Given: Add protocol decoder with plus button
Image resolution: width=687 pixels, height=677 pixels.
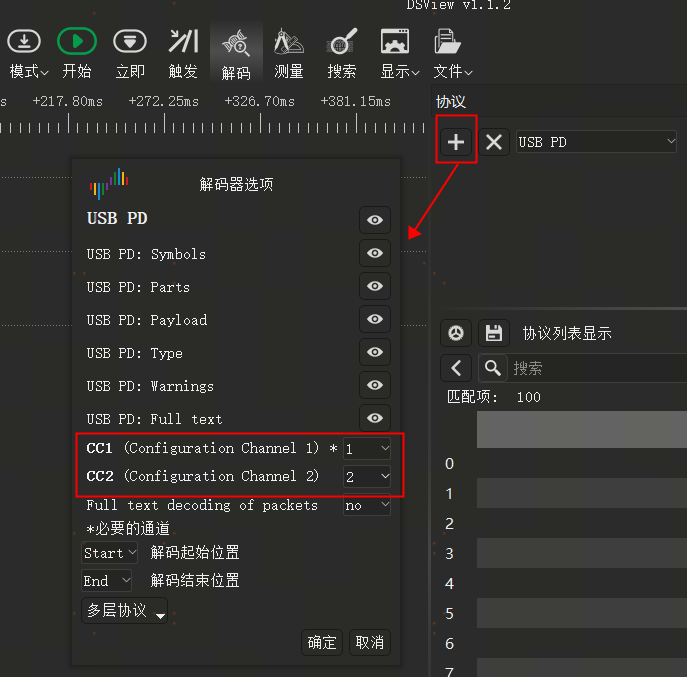Looking at the screenshot, I should 456,142.
